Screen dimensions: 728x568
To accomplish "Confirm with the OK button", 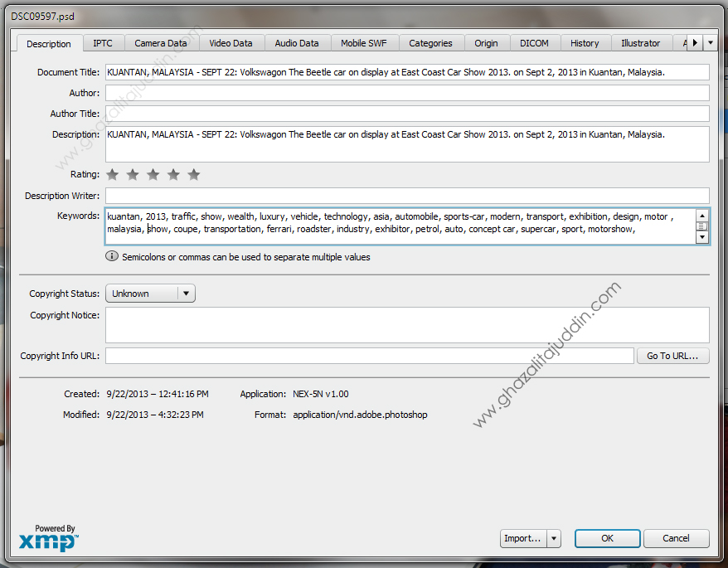I will pos(607,539).
